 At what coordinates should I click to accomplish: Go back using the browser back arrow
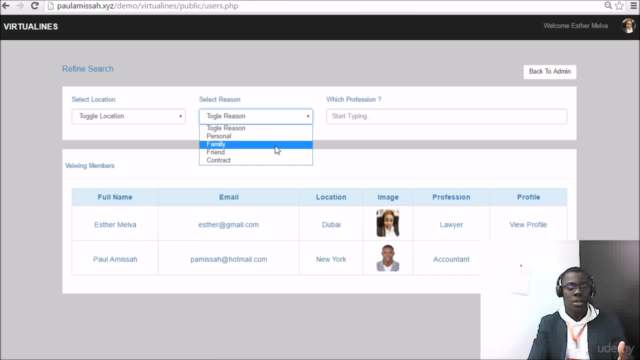click(6, 6)
